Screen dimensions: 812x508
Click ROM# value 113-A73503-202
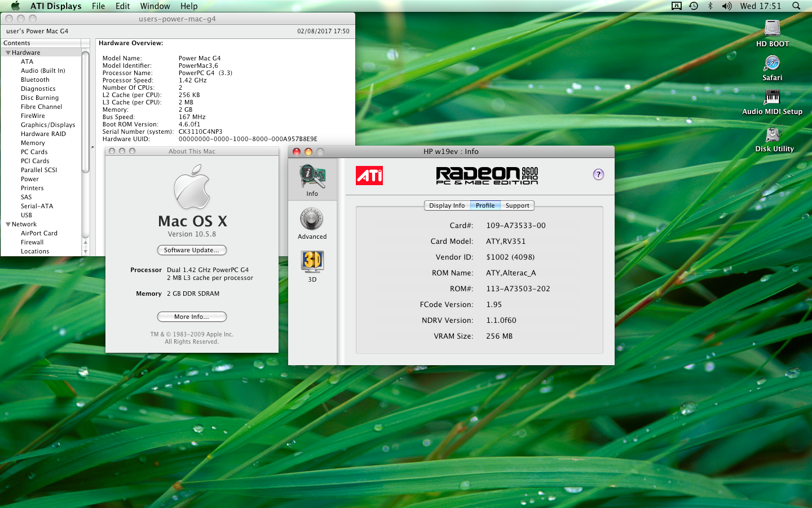(x=518, y=288)
